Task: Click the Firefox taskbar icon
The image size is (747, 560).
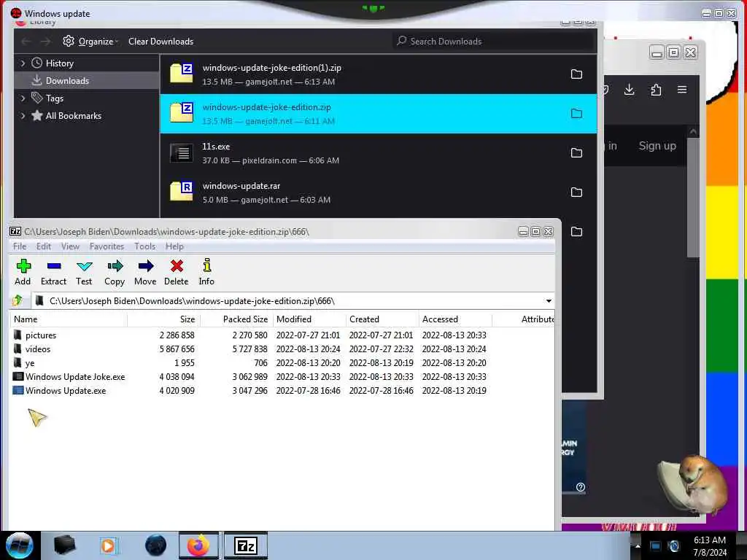Action: pyautogui.click(x=198, y=545)
